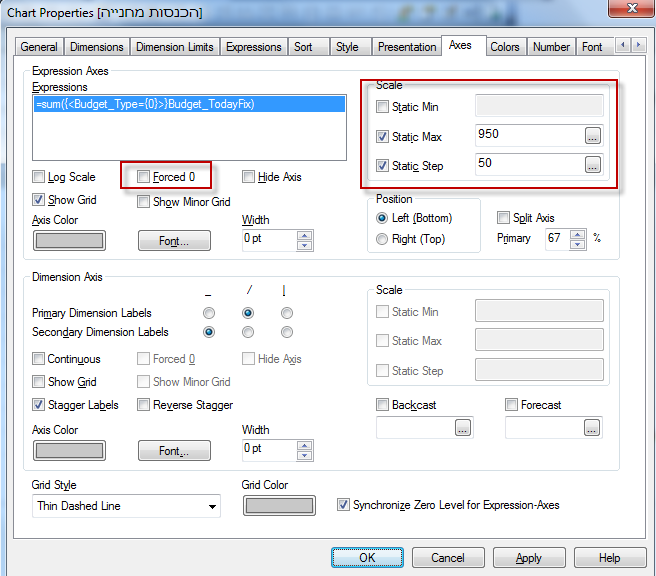The height and width of the screenshot is (576, 656).
Task: Pick expression Axis Color swatch
Action: [69, 241]
